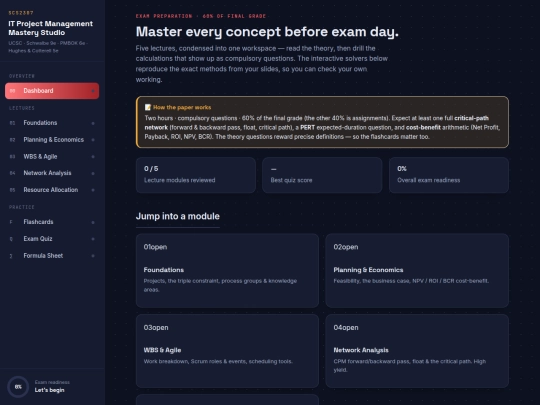Click the status dot beside Network Analysis
Screen dimensions: 540x405
coord(93,174)
